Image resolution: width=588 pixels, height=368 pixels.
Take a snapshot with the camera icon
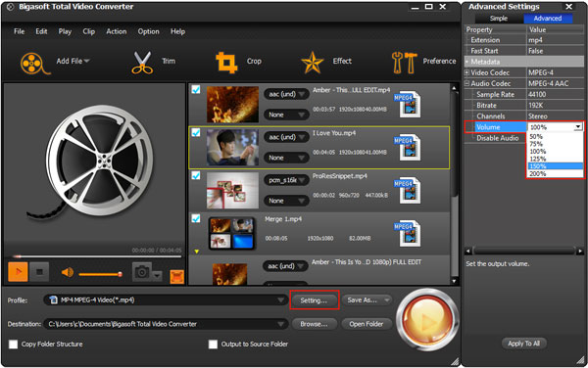pyautogui.click(x=142, y=272)
